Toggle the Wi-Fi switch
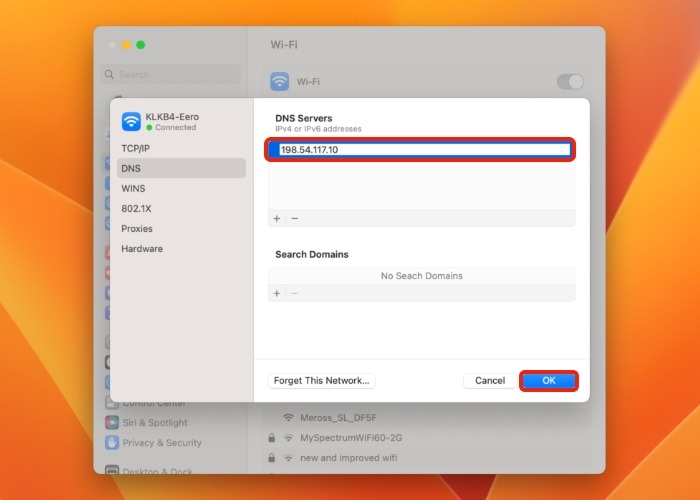 click(569, 82)
